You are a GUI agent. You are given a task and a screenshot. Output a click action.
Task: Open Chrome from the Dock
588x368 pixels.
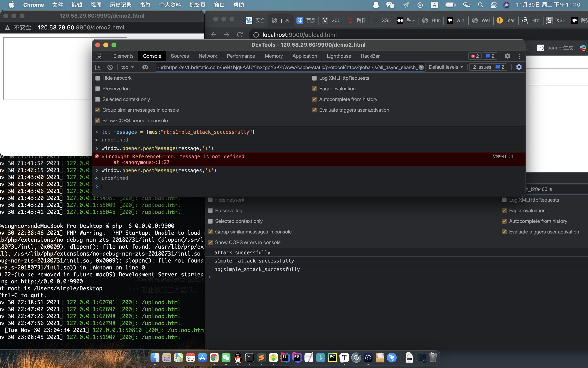214,358
